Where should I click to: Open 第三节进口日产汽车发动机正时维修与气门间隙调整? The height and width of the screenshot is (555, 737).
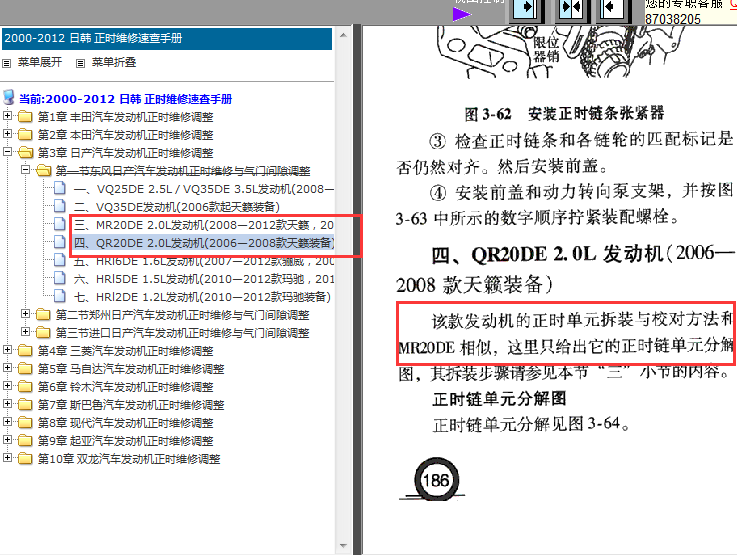click(x=182, y=333)
